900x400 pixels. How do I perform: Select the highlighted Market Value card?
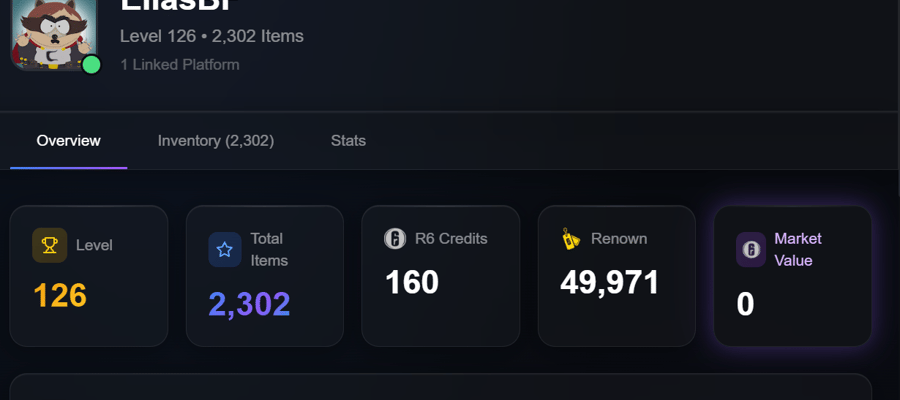[793, 276]
